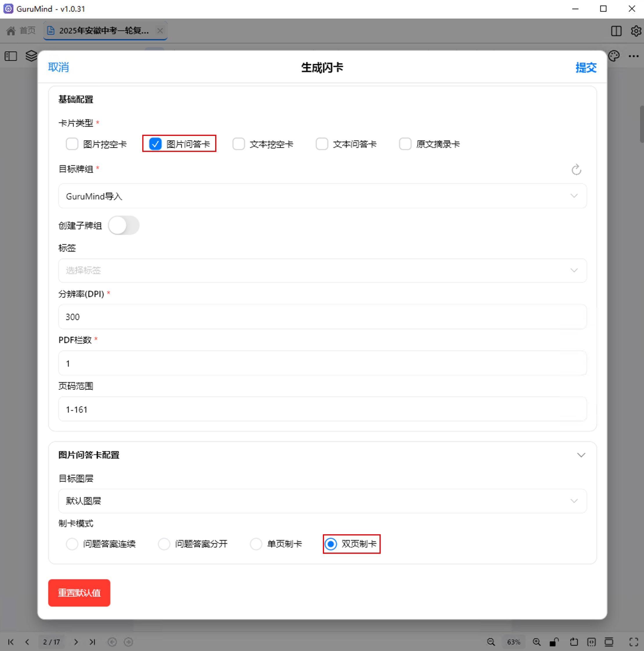Image resolution: width=644 pixels, height=651 pixels.
Task: Minimize the GuruMind window
Action: (x=575, y=9)
